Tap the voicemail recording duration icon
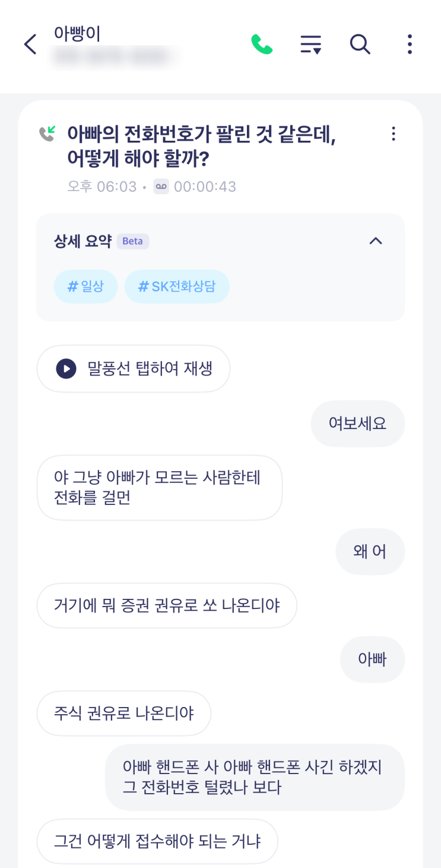 [x=161, y=187]
